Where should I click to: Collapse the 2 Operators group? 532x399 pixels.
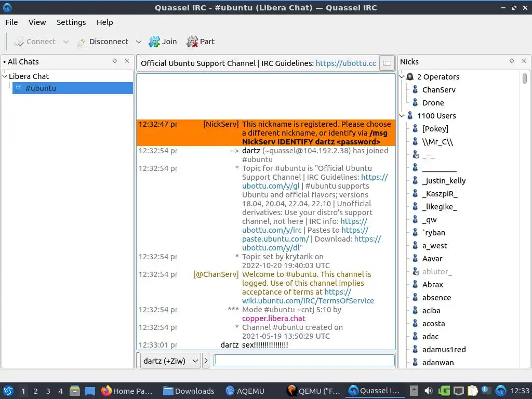(x=402, y=77)
